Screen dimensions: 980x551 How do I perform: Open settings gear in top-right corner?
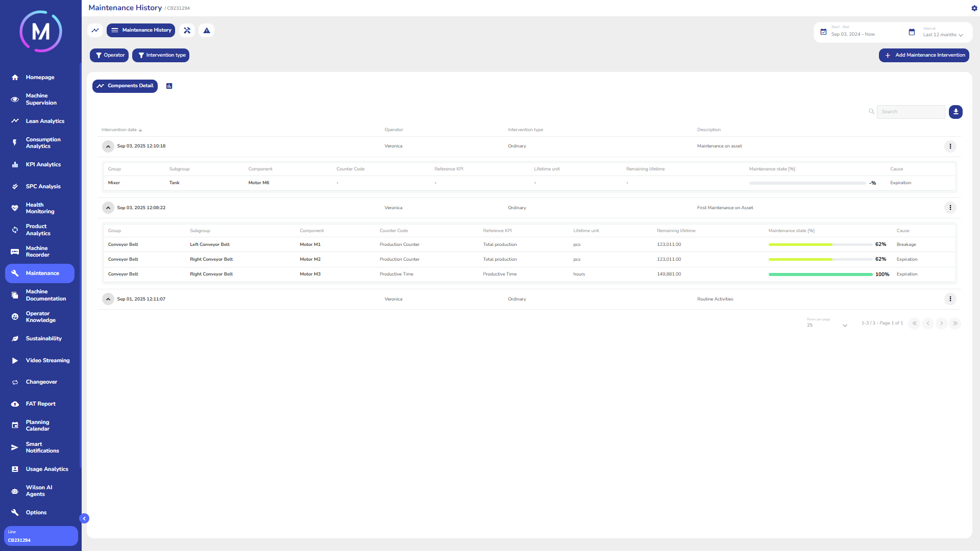coord(974,8)
